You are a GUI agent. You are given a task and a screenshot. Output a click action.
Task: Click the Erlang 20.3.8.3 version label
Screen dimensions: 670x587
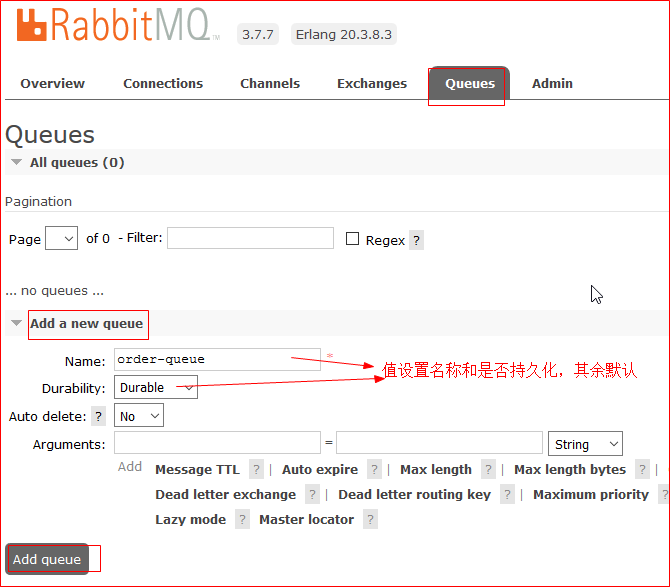pos(344,34)
